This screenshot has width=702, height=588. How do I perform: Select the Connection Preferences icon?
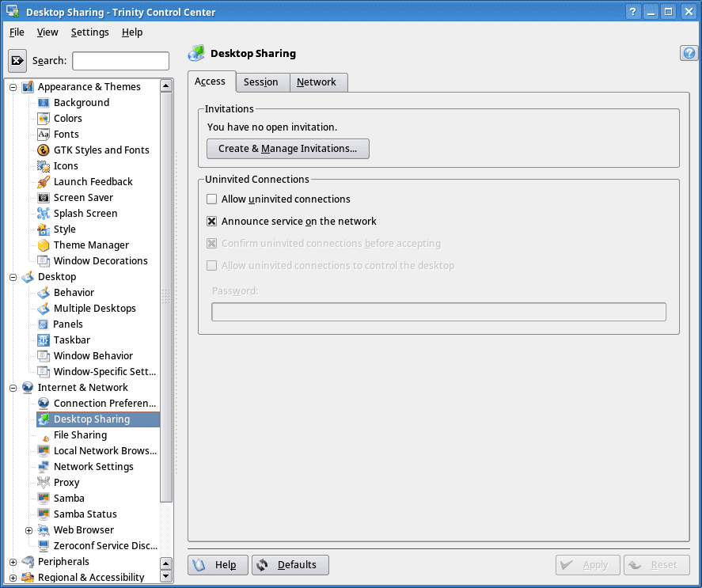click(44, 403)
